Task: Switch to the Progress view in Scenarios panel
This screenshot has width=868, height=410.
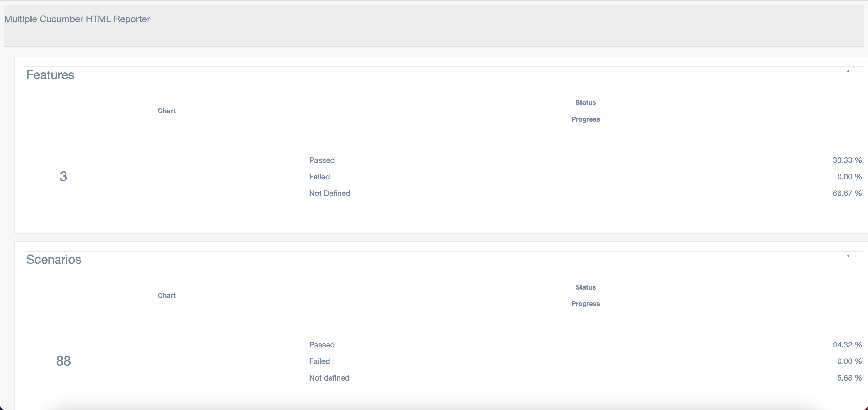Action: tap(585, 303)
